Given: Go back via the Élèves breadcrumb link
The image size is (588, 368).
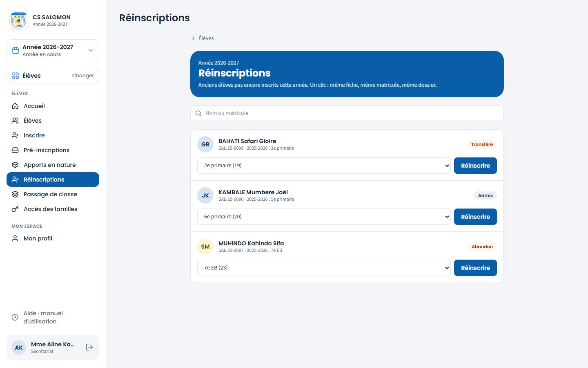Looking at the screenshot, I should tap(203, 38).
